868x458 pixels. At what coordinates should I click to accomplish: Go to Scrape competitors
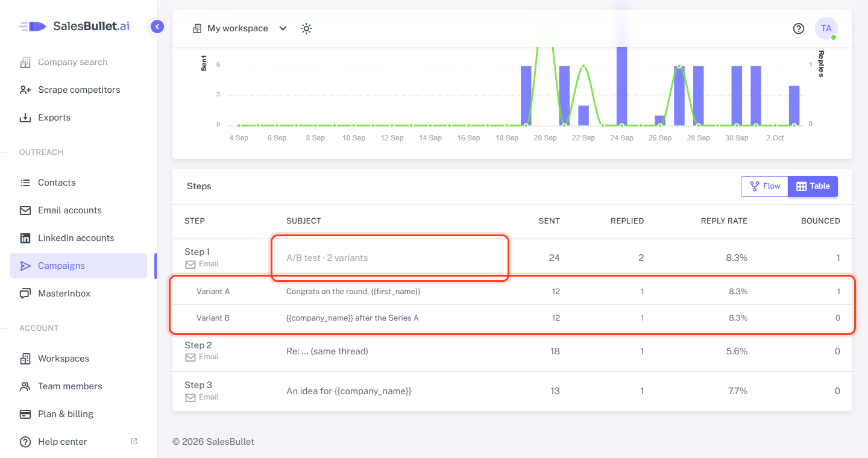click(x=78, y=90)
